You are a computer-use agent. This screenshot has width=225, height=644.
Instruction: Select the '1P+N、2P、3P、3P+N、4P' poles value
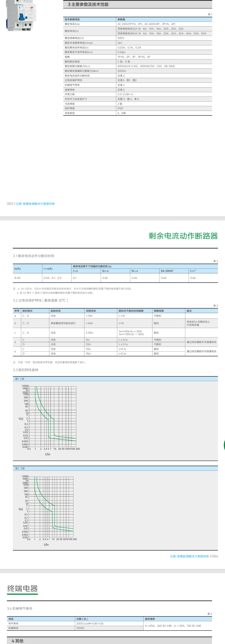(134, 57)
